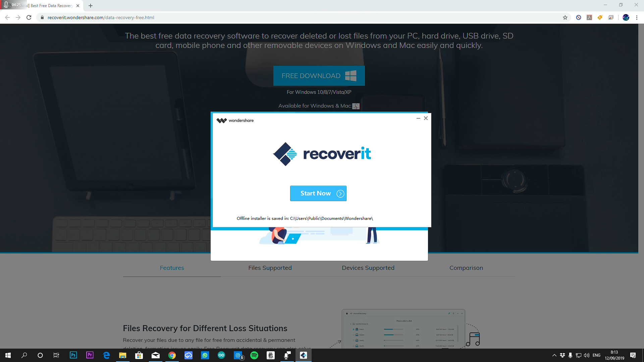Open WhatsApp from the taskbar

click(205, 355)
